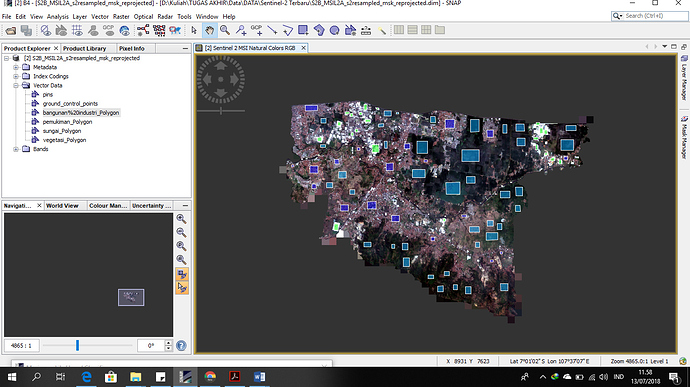The width and height of the screenshot is (690, 387).
Task: Toggle synchronise cursor position across views
Action: (x=182, y=288)
